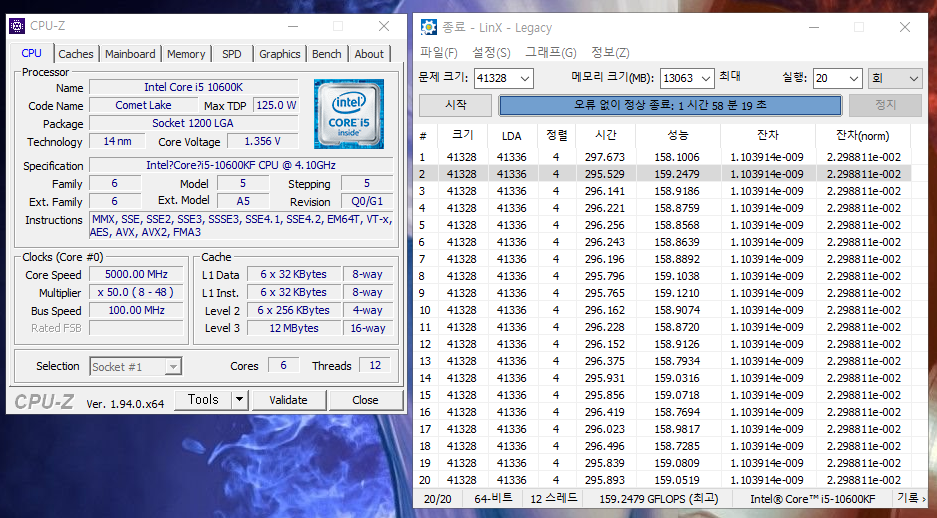Click the LinX gear icon in title bar

coord(428,27)
